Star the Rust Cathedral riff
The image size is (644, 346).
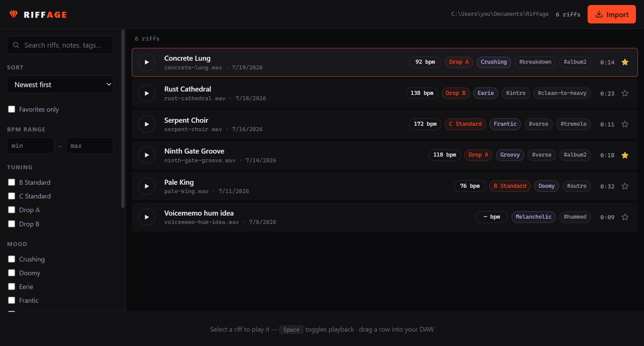(x=625, y=93)
